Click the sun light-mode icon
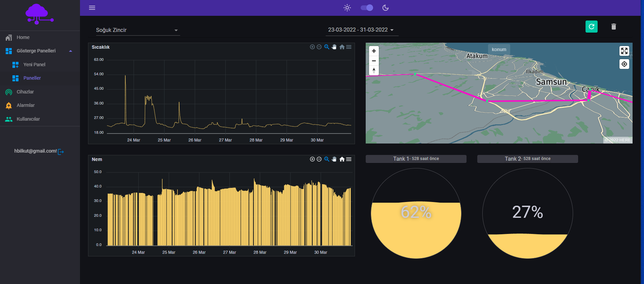 click(x=347, y=8)
